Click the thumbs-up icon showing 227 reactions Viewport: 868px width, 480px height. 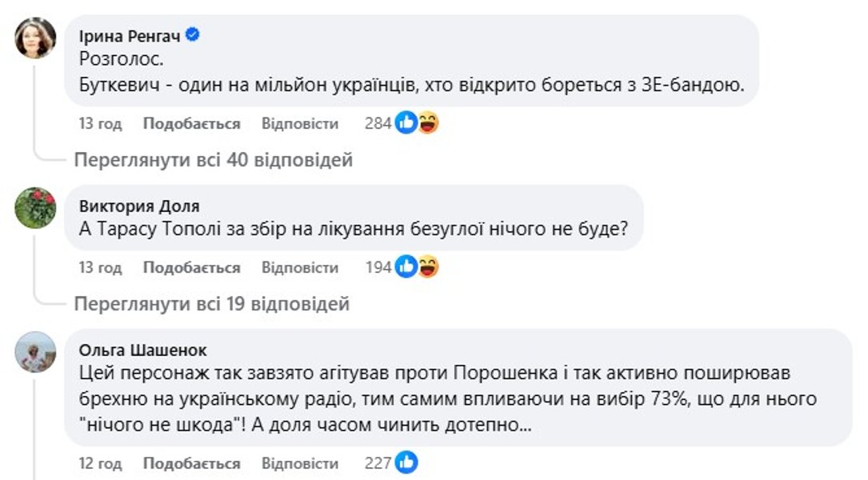(x=408, y=462)
